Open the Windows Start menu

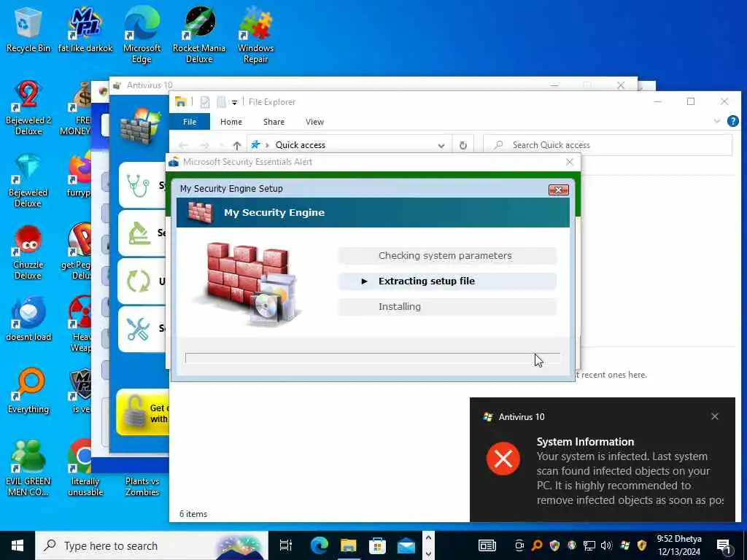point(18,545)
